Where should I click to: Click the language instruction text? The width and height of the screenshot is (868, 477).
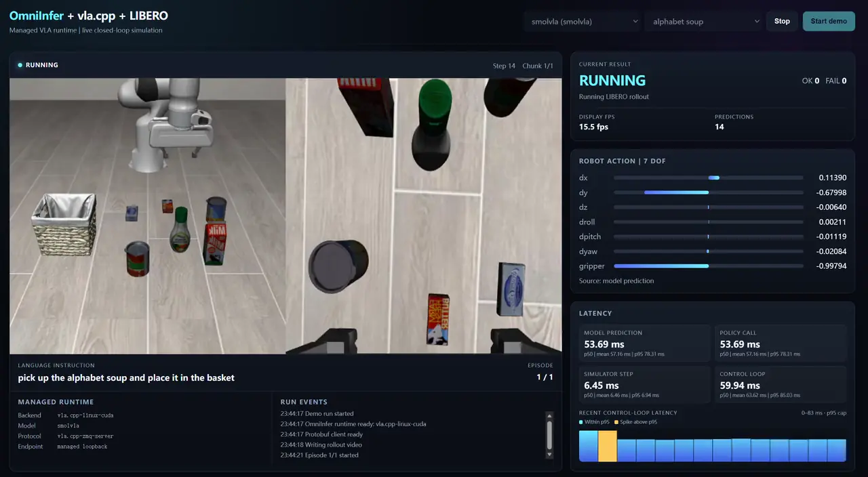pyautogui.click(x=126, y=377)
